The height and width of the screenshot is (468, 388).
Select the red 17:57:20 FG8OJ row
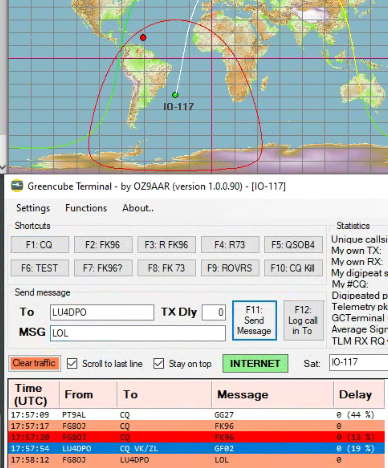197,437
